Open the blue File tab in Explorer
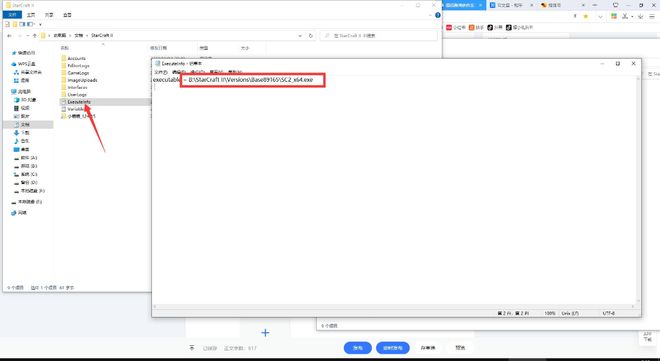 pos(12,15)
